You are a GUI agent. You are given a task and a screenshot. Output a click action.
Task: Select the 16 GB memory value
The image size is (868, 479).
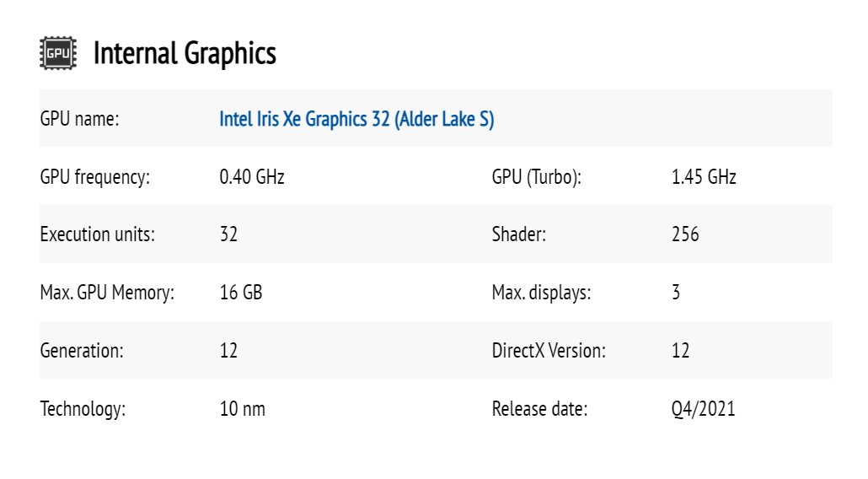pos(240,293)
